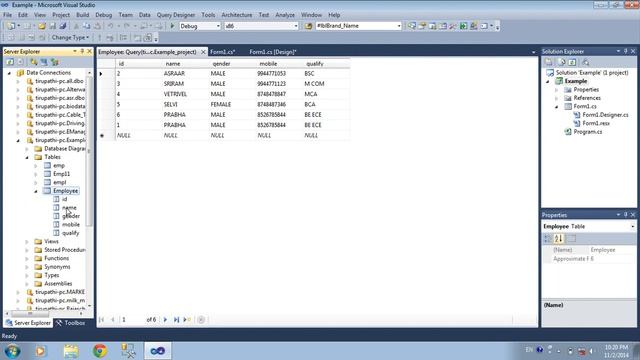Image resolution: width=640 pixels, height=360 pixels.
Task: Click Refresh icon in Solution Explorer toolbar
Action: 572,62
